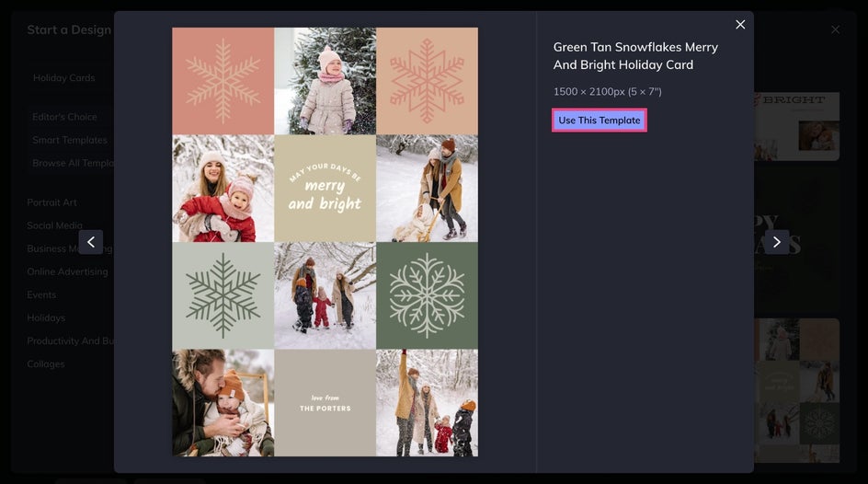The image size is (868, 484).
Task: Select Editor's Choice in sidebar
Action: (64, 117)
